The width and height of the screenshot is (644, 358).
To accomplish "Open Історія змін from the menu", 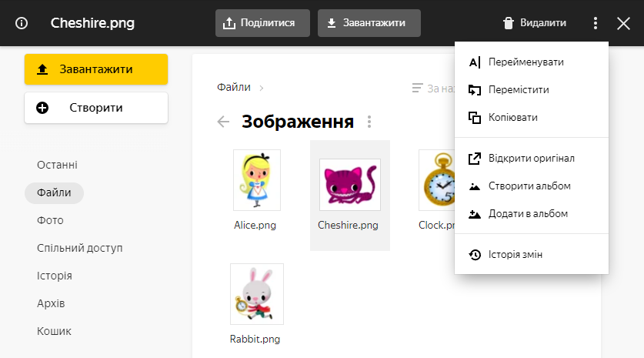I will tap(532, 254).
